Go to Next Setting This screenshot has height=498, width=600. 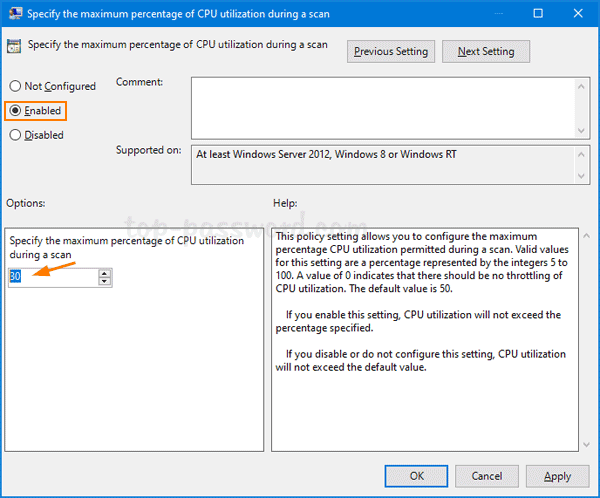tap(486, 51)
